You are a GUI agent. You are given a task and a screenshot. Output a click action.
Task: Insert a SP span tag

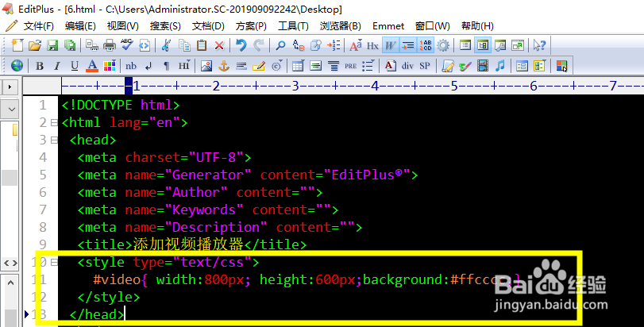tap(425, 65)
